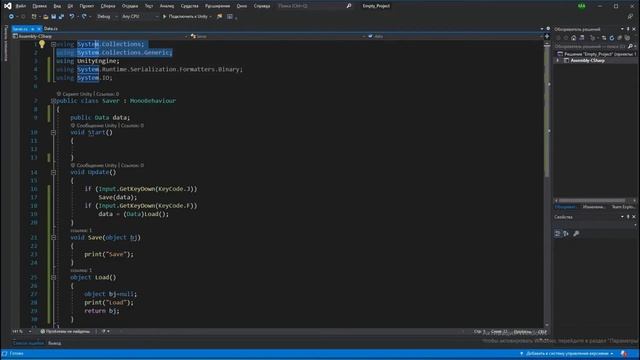Click Добавить в систему управления версиями
Image resolution: width=640 pixels, height=360 pixels.
coord(567,353)
